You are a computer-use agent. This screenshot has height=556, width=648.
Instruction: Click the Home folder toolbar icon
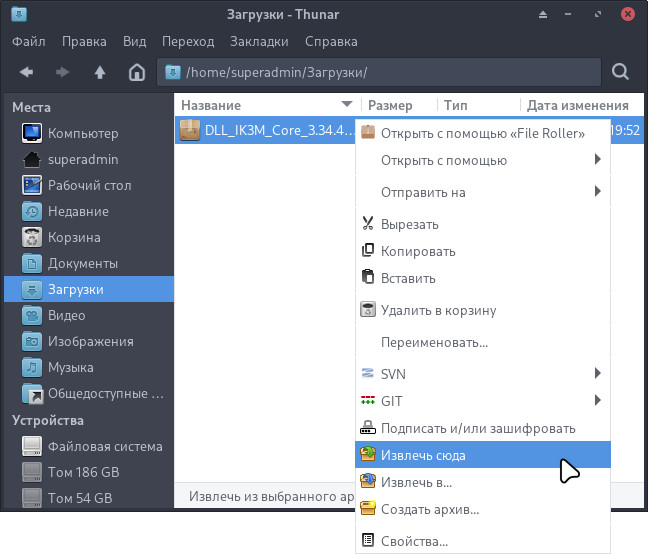point(137,72)
